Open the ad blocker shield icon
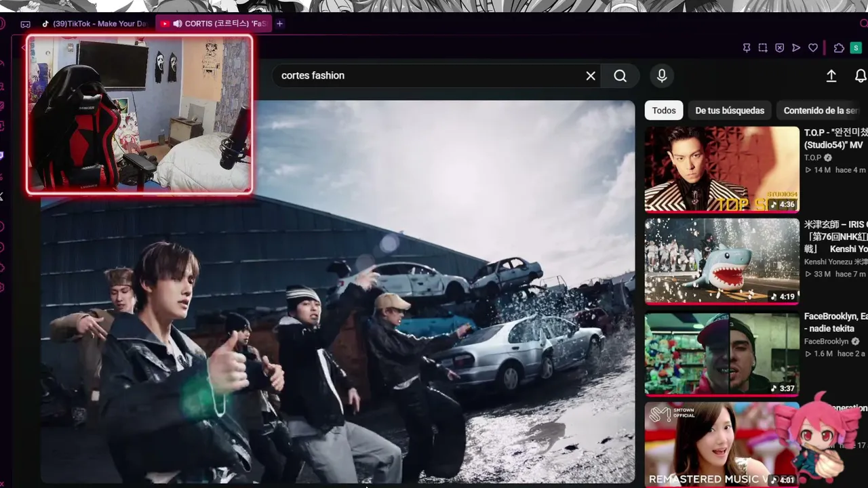This screenshot has height=488, width=868. 779,48
